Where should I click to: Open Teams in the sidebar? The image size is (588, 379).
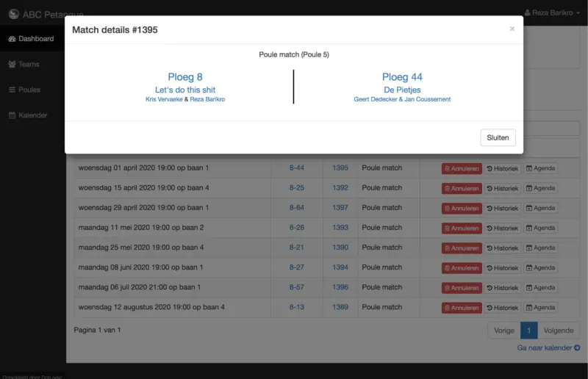(32, 64)
